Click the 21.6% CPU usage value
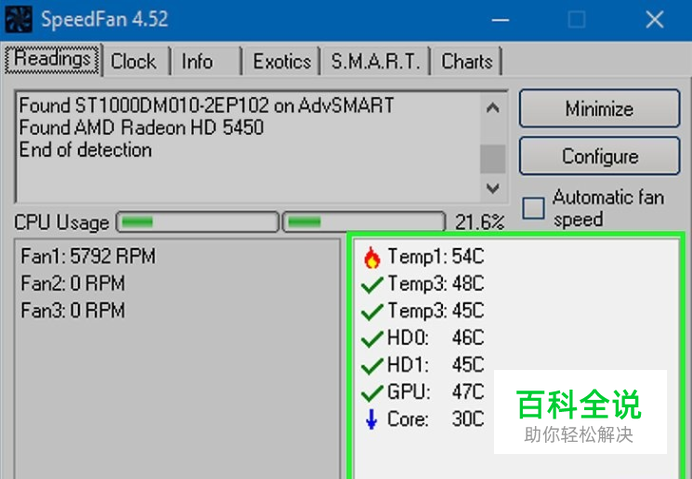This screenshot has width=692, height=479. tap(480, 223)
